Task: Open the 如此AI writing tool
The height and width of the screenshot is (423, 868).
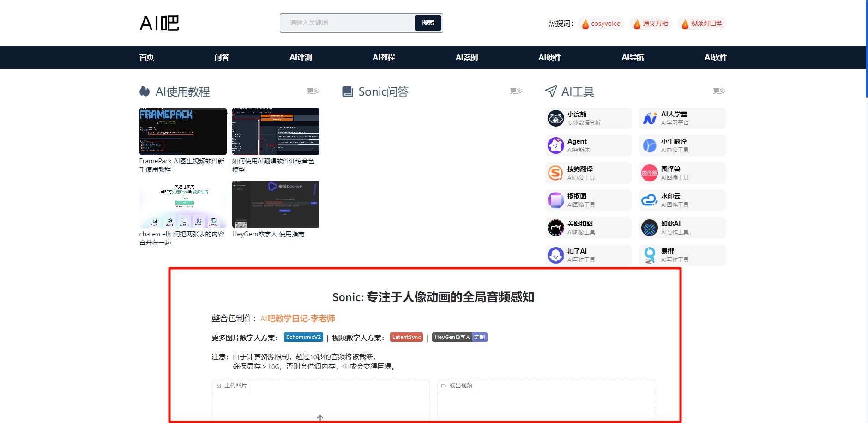Action: [x=682, y=227]
